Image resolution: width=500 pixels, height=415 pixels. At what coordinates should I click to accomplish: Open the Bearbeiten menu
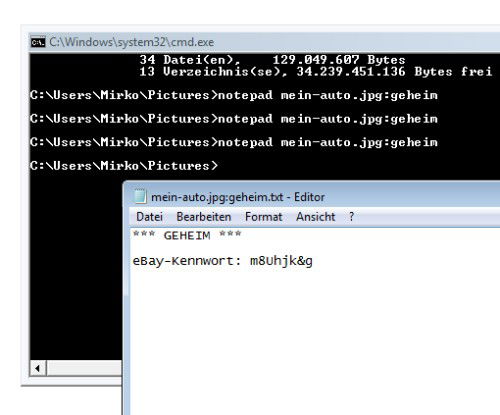click(204, 217)
